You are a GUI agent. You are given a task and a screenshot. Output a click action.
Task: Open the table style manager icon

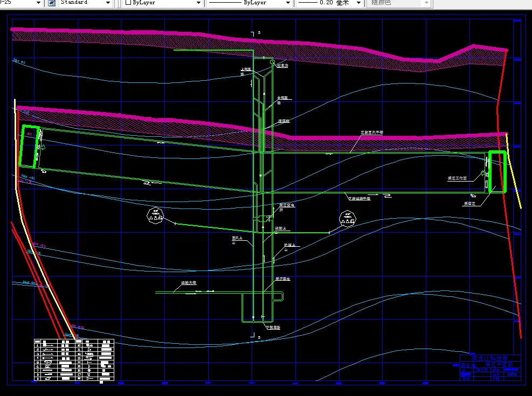coord(52,3)
